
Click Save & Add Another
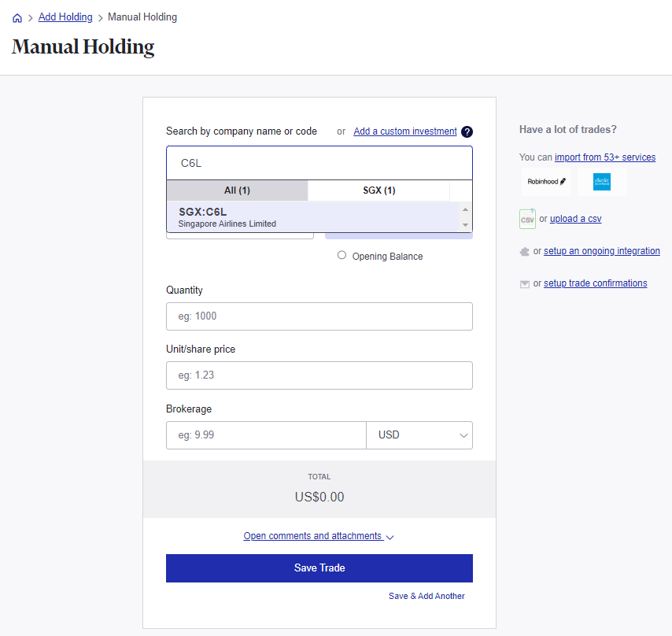point(426,596)
